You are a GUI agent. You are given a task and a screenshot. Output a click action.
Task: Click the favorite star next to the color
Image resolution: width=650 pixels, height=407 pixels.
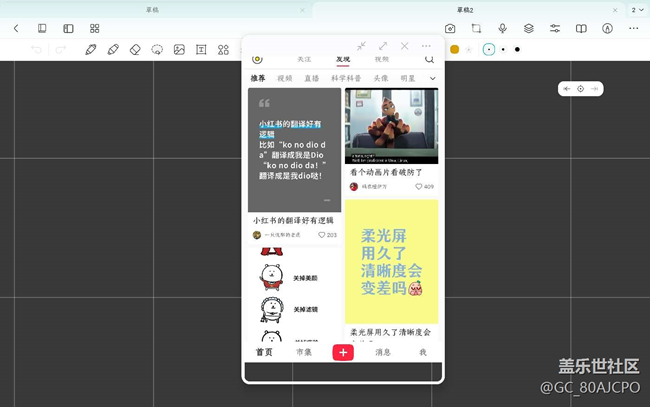click(x=469, y=50)
